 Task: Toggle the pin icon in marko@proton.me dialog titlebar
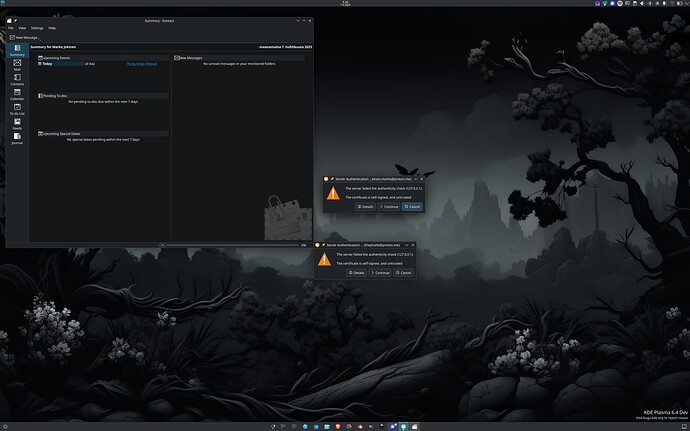(332, 179)
